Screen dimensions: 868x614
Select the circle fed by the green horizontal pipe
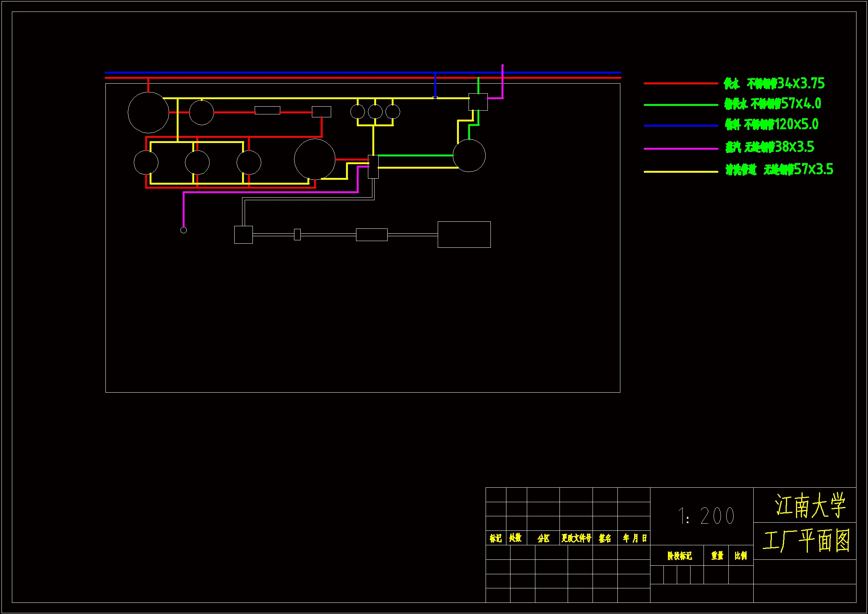[469, 156]
